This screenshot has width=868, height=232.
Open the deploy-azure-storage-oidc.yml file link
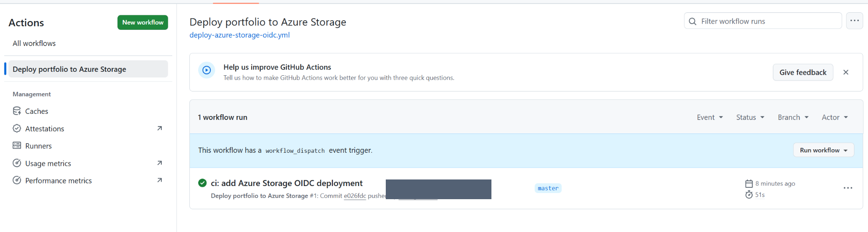(239, 35)
